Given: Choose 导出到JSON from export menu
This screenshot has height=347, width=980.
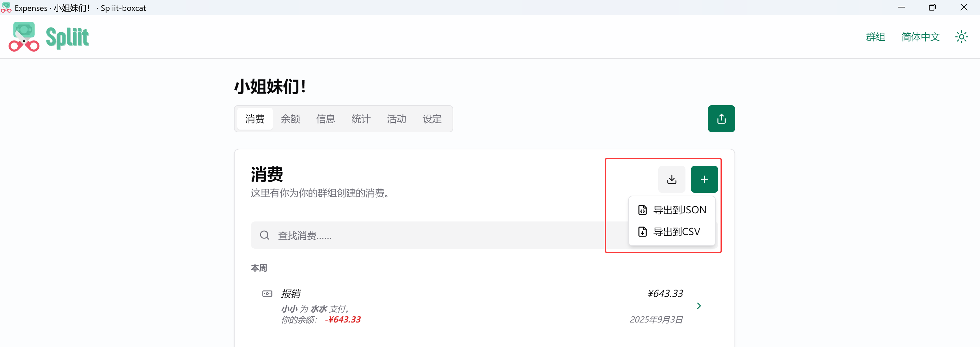Looking at the screenshot, I should pos(671,210).
